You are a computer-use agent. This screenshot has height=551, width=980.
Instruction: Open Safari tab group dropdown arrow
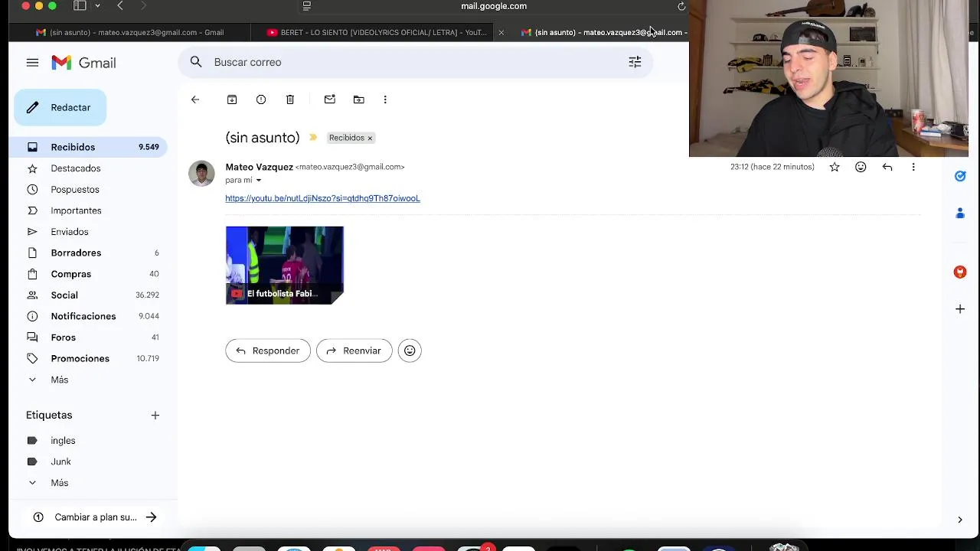(x=97, y=6)
